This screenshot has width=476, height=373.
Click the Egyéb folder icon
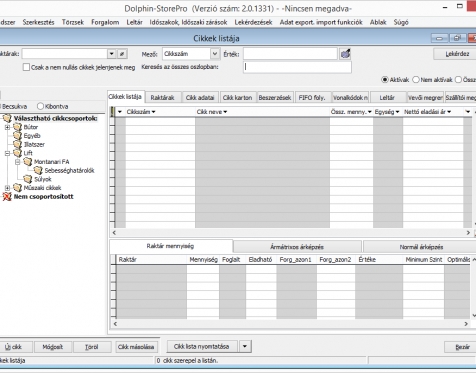pyautogui.click(x=17, y=136)
